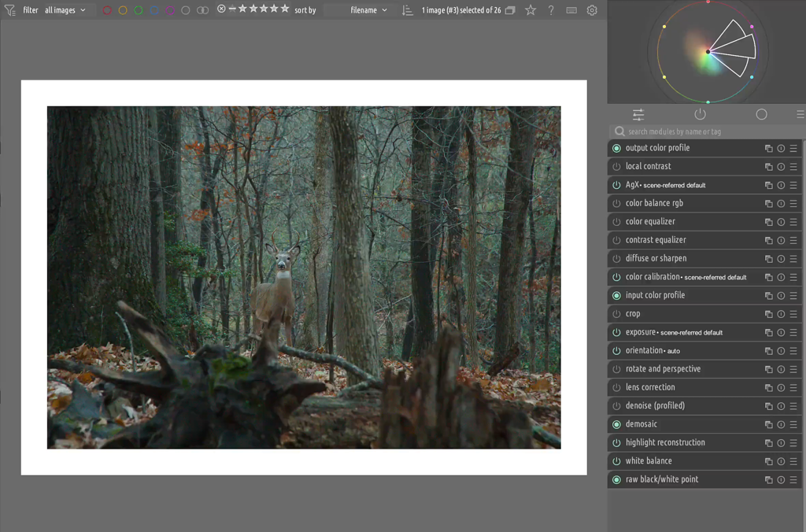Open presets menu for white balance
This screenshot has width=806, height=532.
[793, 462]
